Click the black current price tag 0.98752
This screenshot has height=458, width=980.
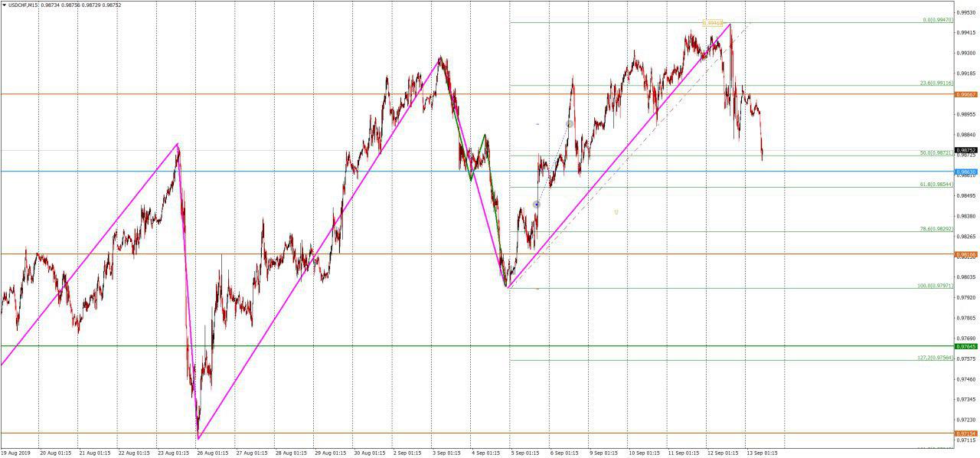click(x=966, y=150)
